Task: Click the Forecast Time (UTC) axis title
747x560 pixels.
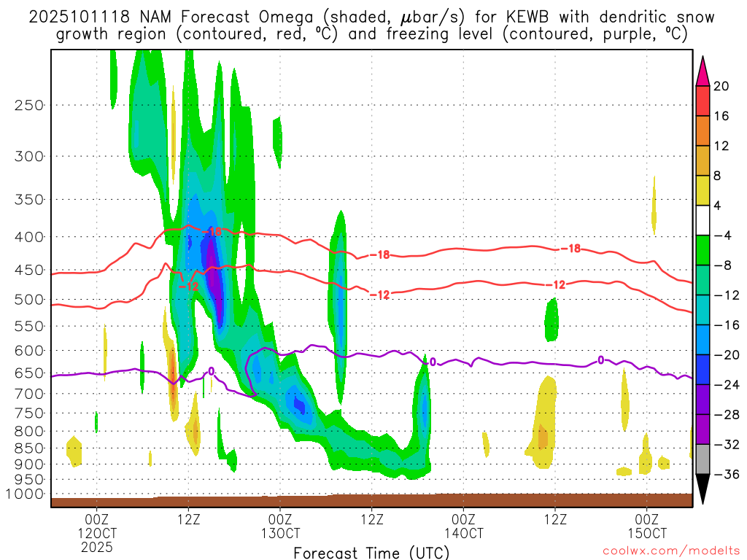Action: click(x=371, y=553)
